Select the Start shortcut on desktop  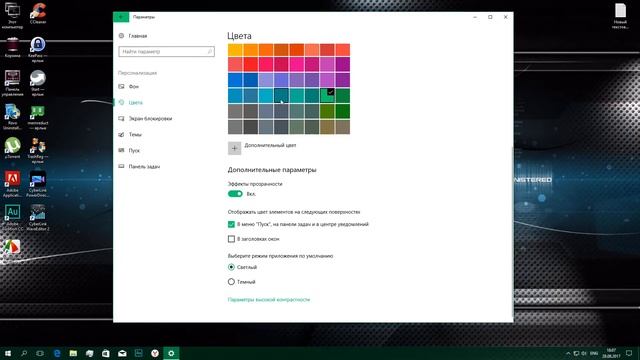38,83
